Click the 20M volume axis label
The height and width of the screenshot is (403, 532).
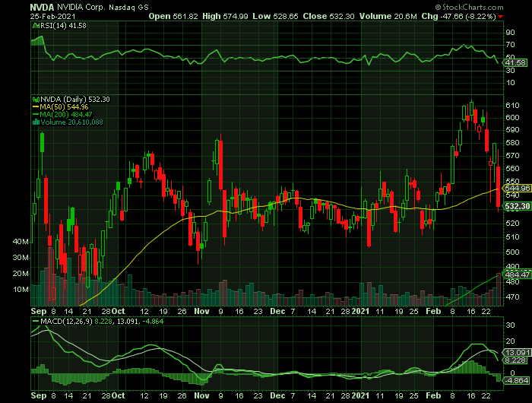click(21, 274)
